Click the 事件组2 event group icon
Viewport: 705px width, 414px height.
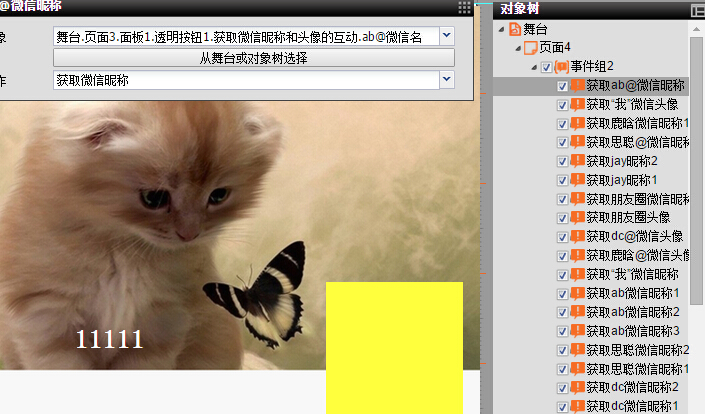562,67
